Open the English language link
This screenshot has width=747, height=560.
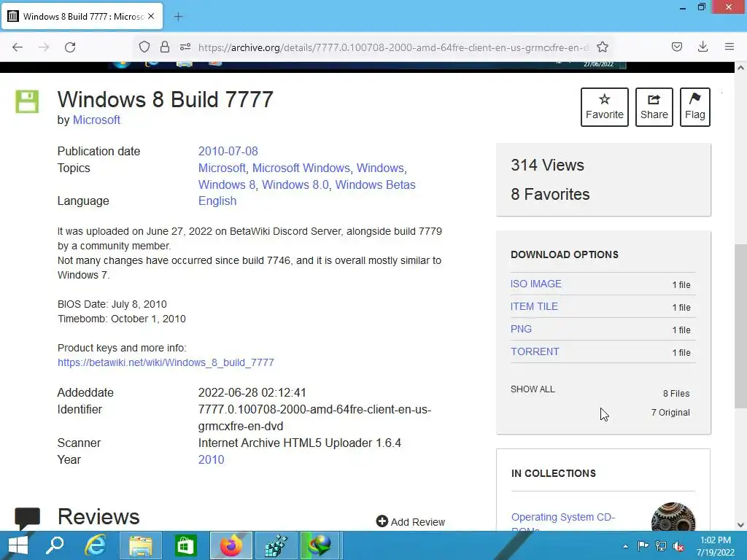pyautogui.click(x=217, y=201)
